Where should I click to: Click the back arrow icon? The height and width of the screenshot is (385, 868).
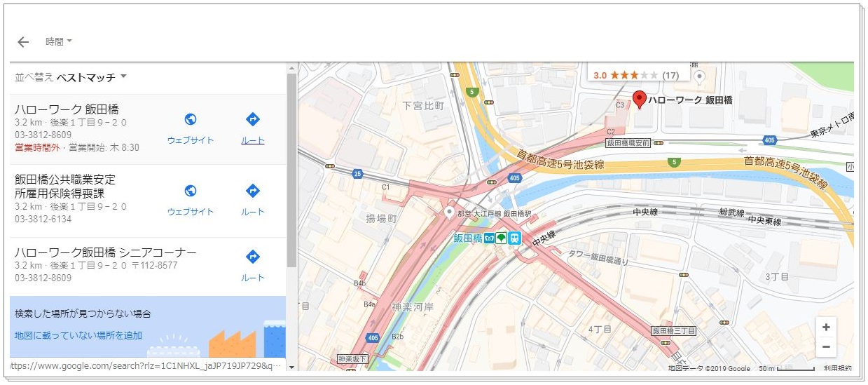point(23,42)
